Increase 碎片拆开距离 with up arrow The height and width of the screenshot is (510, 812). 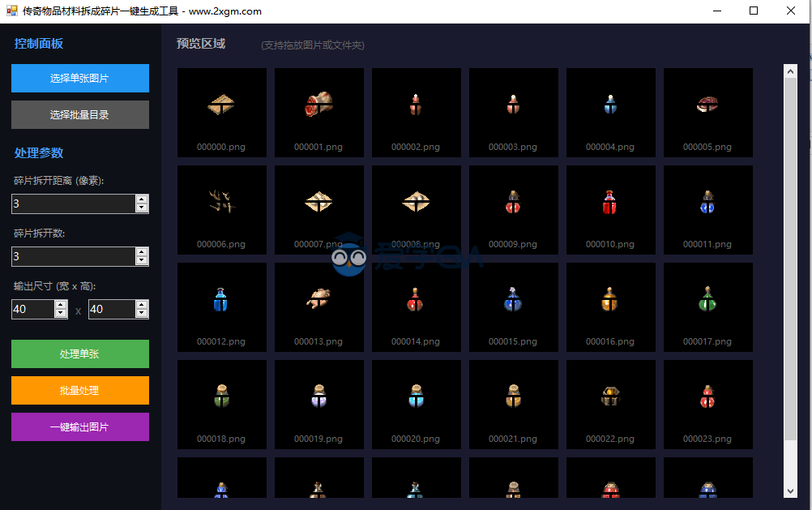click(142, 199)
